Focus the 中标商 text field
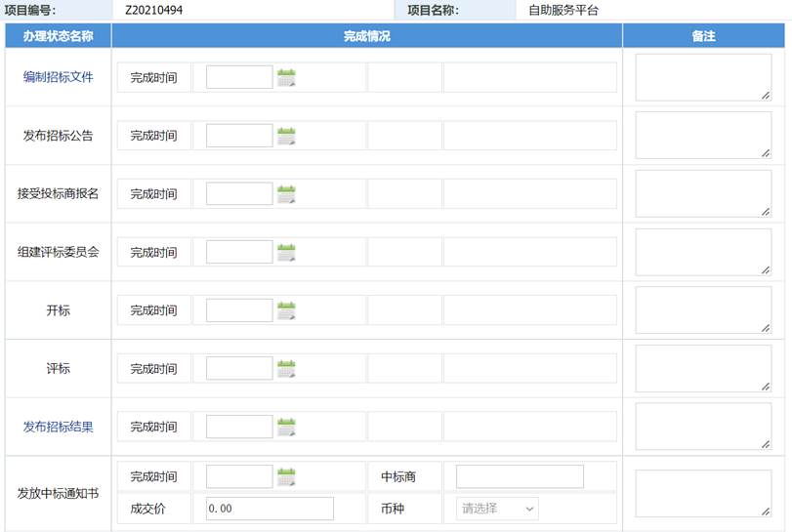This screenshot has height=532, width=792. click(520, 477)
